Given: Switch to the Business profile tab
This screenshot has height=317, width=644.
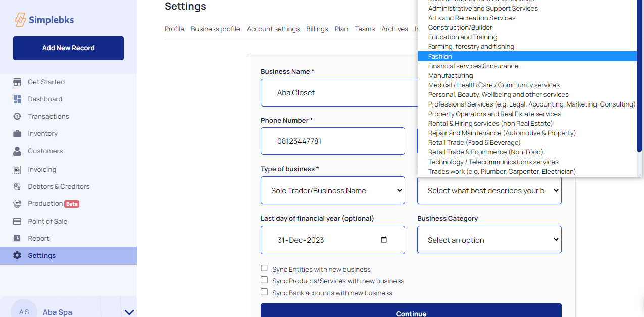Looking at the screenshot, I should pos(215,29).
